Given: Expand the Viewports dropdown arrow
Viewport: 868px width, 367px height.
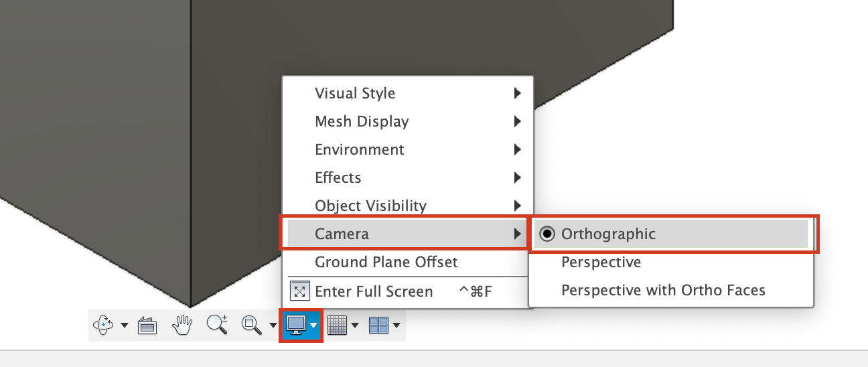Looking at the screenshot, I should pyautogui.click(x=396, y=326).
